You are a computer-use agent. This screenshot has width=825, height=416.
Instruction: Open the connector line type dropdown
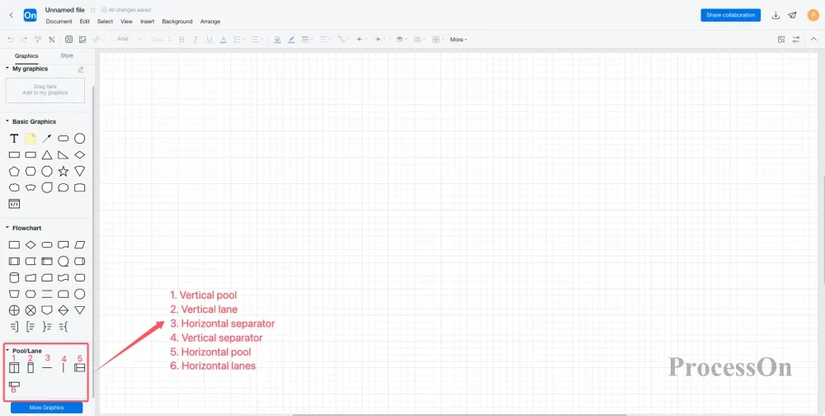point(343,39)
